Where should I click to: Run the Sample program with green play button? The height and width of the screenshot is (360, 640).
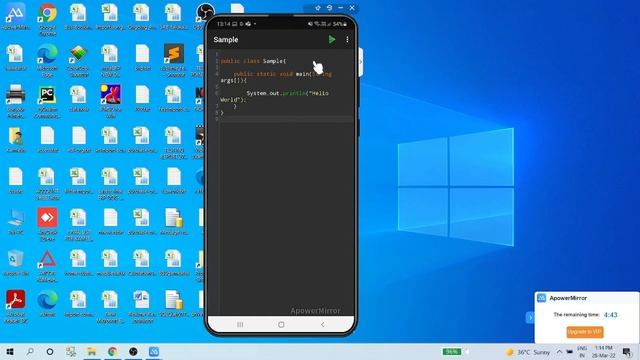coord(332,40)
